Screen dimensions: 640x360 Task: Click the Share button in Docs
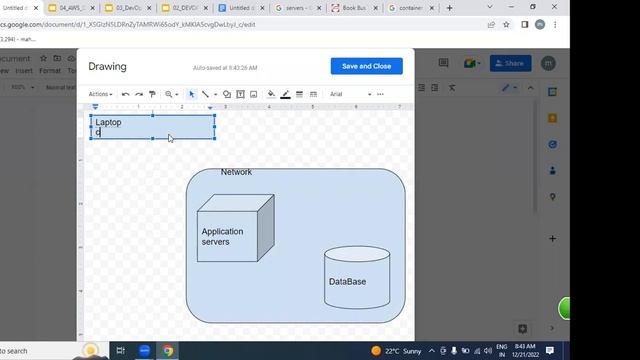pyautogui.click(x=511, y=63)
